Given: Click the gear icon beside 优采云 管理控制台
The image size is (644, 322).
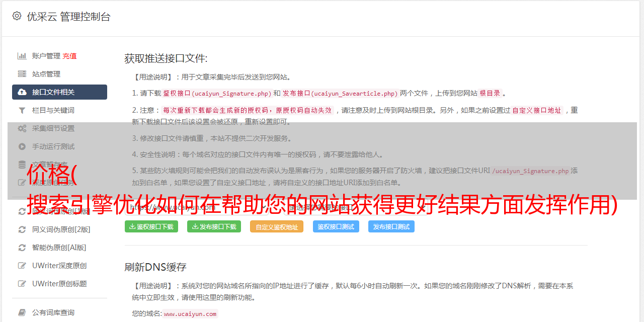Looking at the screenshot, I should 17,16.
